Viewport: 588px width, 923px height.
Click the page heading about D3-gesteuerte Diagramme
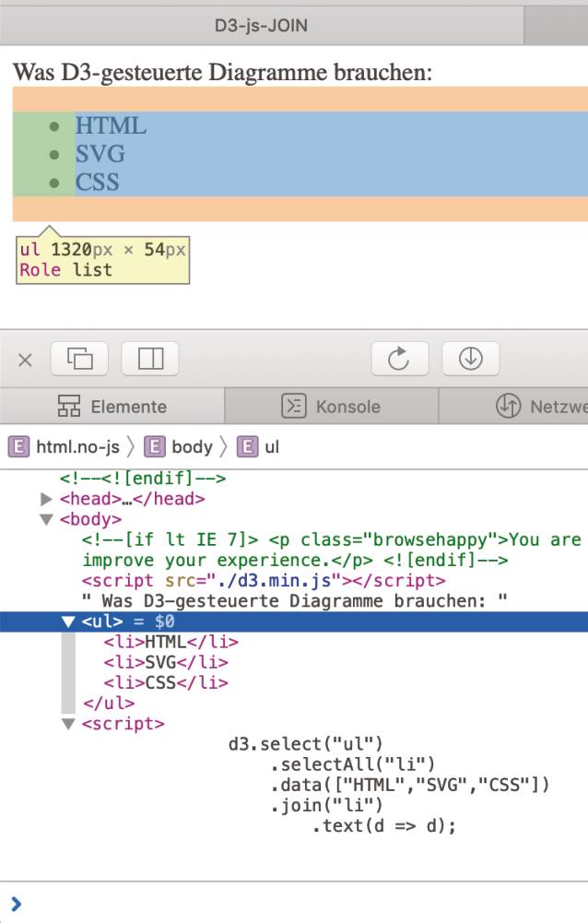[x=222, y=73]
